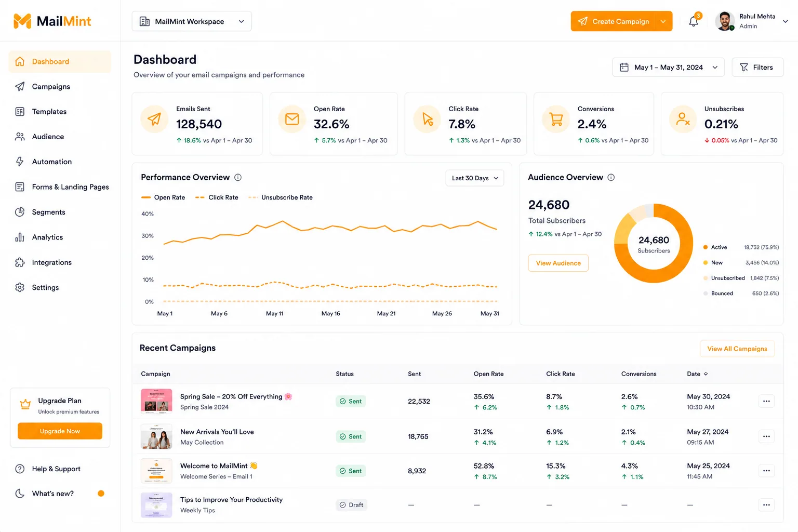798x532 pixels.
Task: Open more options for Welcome to MailMint campaign
Action: pos(766,471)
